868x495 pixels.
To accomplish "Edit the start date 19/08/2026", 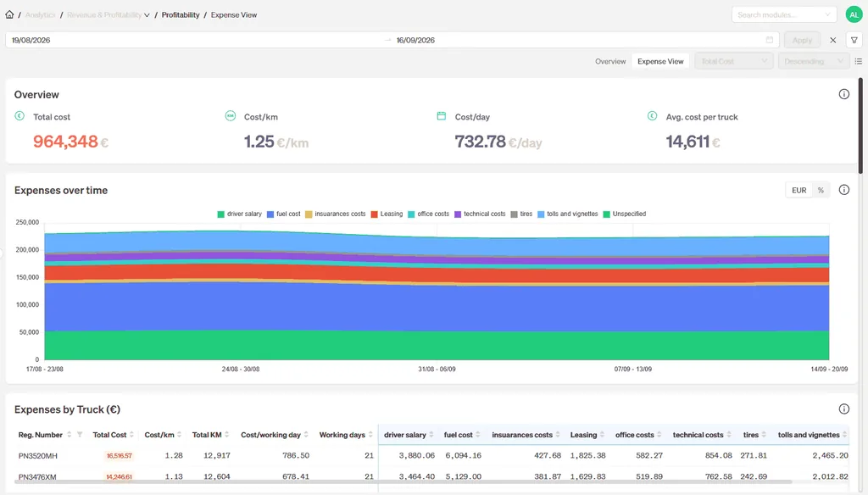I will (x=31, y=40).
